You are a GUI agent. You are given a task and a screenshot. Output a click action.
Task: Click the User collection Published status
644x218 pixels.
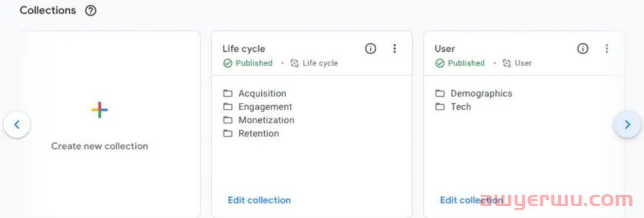tap(460, 63)
